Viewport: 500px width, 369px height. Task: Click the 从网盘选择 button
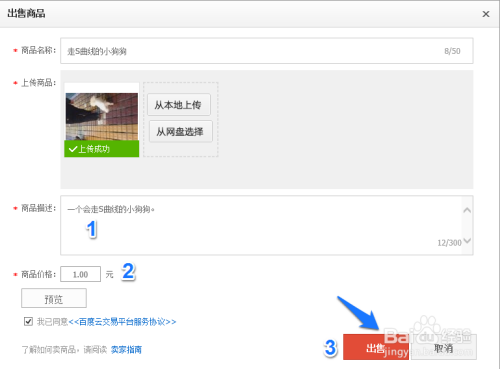pos(180,132)
